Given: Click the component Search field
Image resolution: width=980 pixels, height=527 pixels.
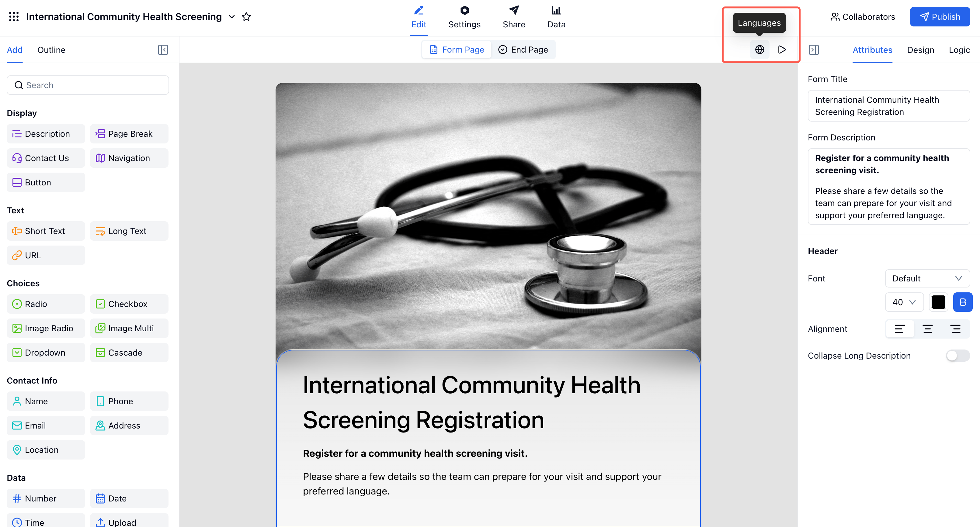Looking at the screenshot, I should click(88, 85).
